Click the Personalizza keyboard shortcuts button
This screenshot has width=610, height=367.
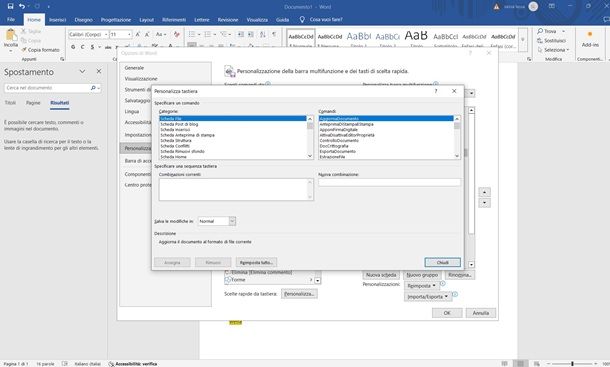(299, 294)
